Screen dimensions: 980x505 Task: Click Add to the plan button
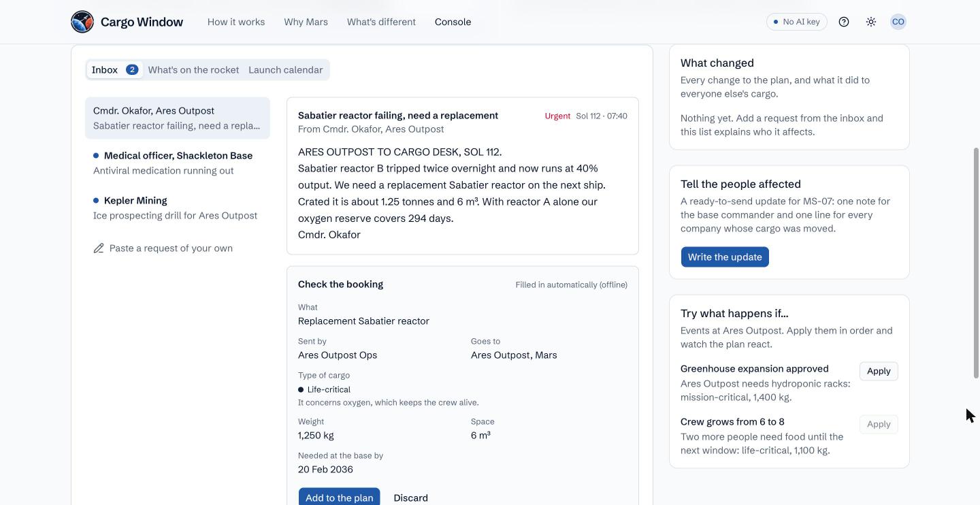point(340,498)
